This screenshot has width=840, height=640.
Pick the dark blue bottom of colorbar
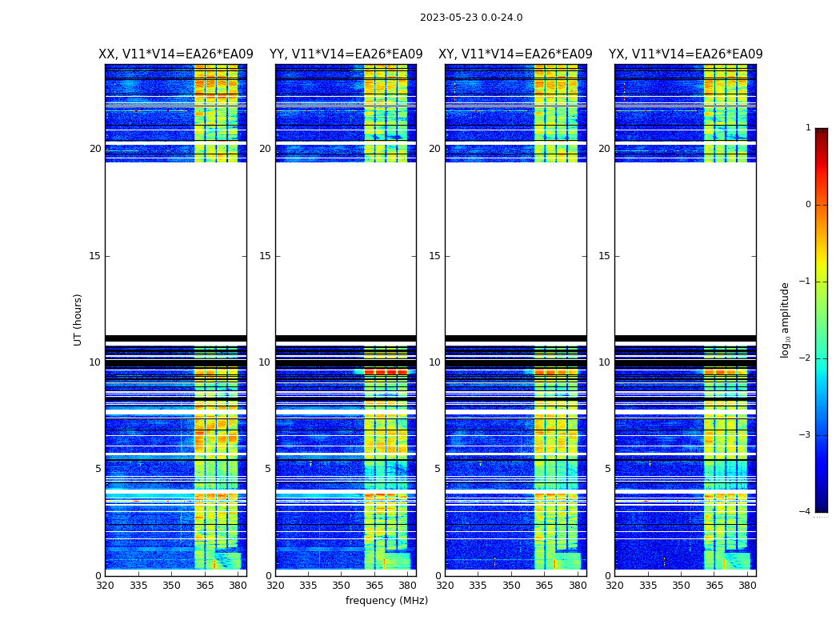pyautogui.click(x=821, y=507)
